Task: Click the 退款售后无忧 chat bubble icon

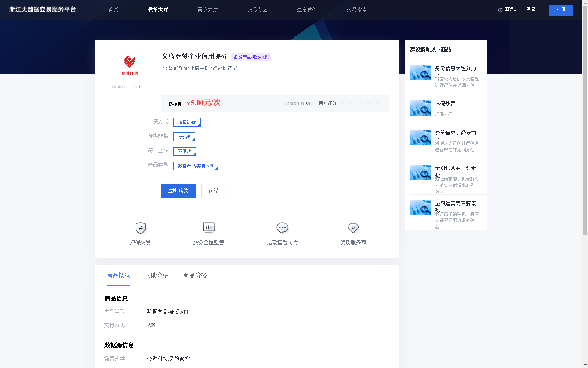Action: pos(282,228)
